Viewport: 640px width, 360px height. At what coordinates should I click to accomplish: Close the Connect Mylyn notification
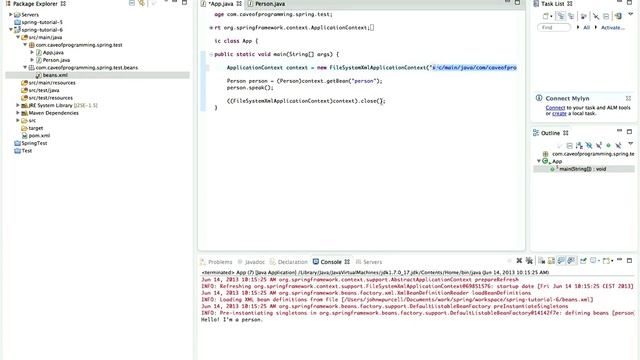tap(628, 98)
